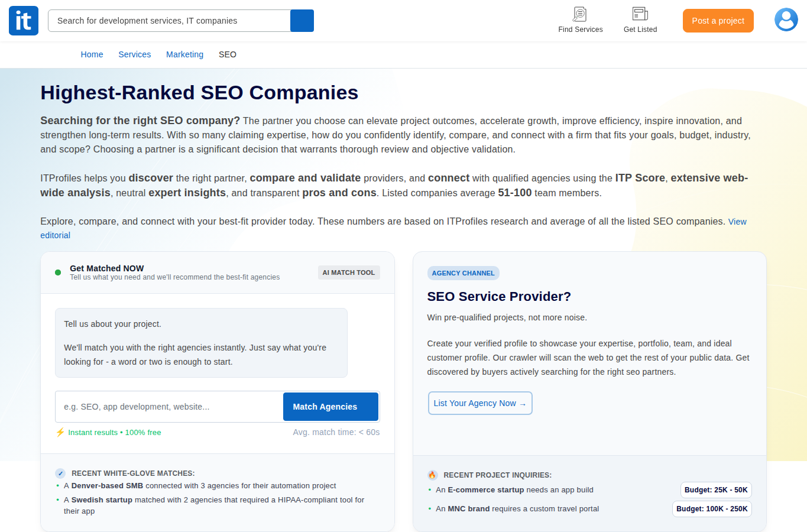807x532 pixels.
Task: Click the 'Get Matched NOW' title
Action: click(x=107, y=268)
